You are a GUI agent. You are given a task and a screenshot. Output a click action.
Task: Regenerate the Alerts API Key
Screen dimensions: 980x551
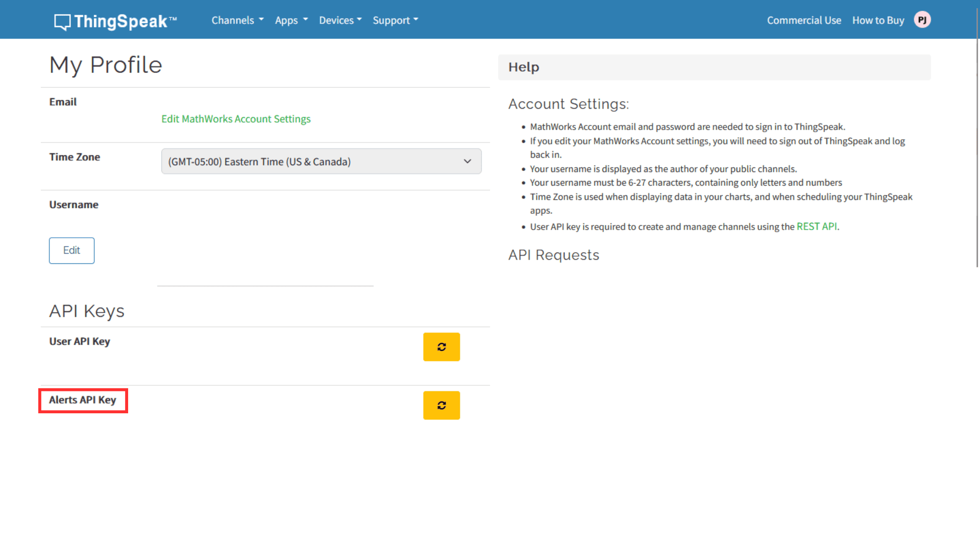pyautogui.click(x=442, y=406)
